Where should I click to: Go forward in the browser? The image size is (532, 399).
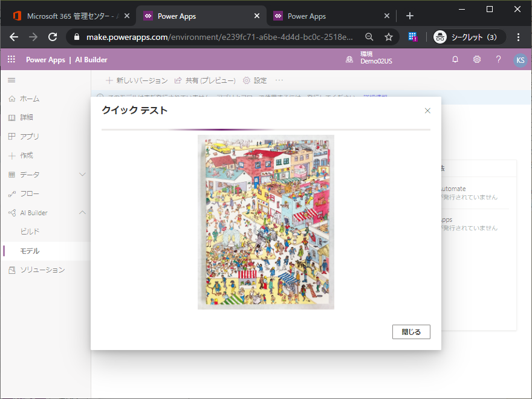(33, 37)
